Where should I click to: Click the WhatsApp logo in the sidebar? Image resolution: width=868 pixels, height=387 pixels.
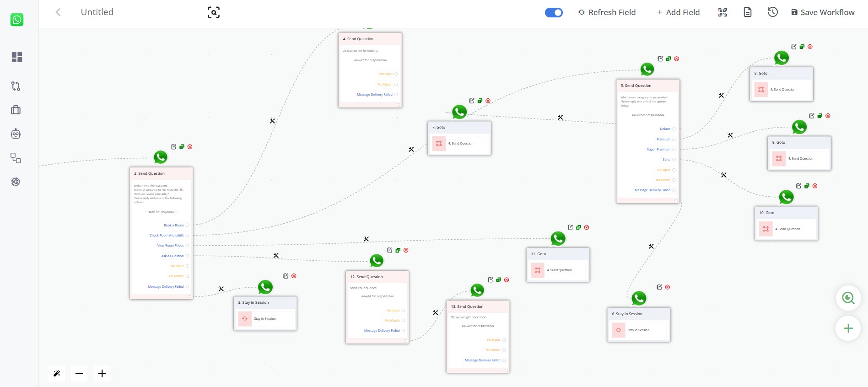(17, 20)
